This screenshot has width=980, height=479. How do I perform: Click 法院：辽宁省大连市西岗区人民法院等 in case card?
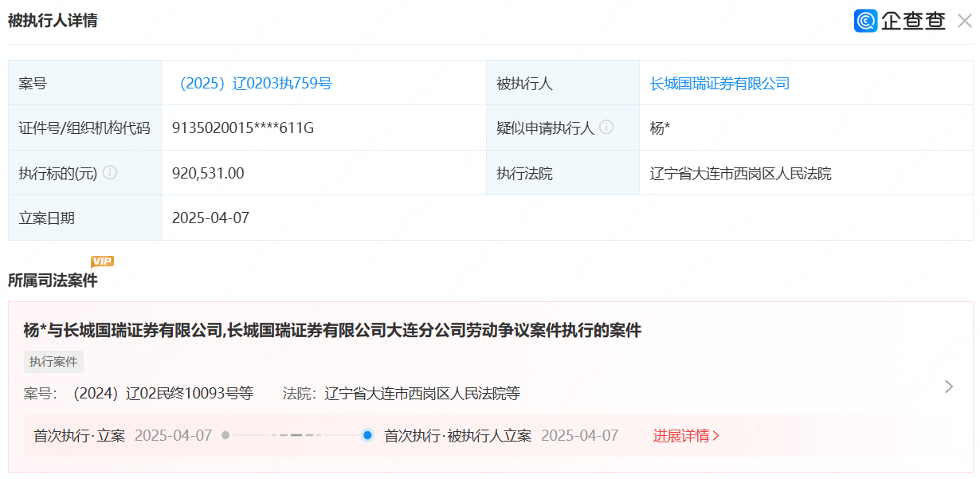402,393
